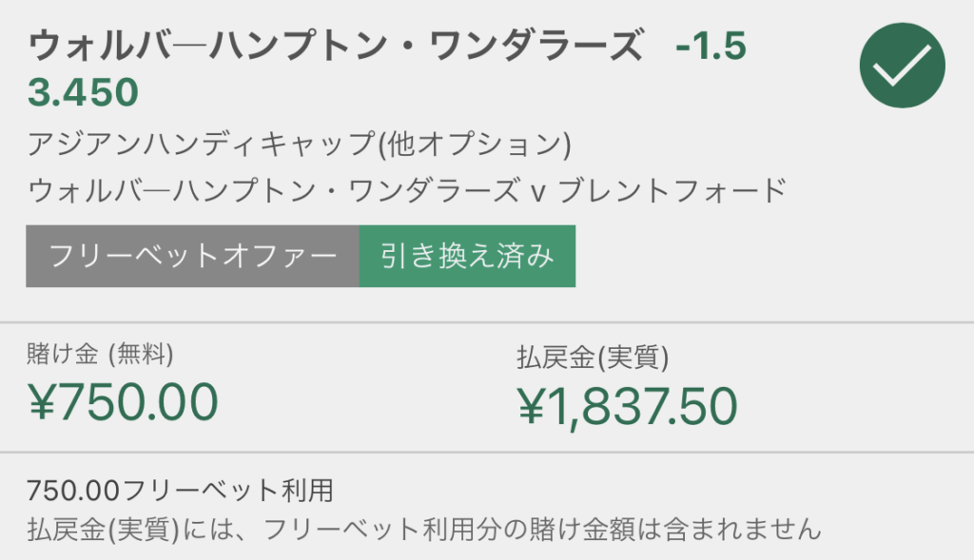Click the (他オプション) market suffix text
Image resolution: width=974 pixels, height=560 pixels.
(x=475, y=144)
